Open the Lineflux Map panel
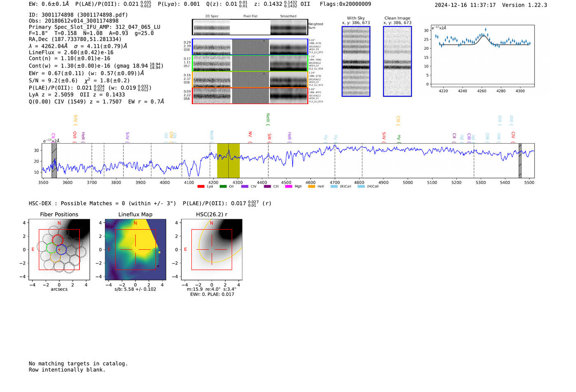Screen dimensions: 576x392 click(135, 250)
